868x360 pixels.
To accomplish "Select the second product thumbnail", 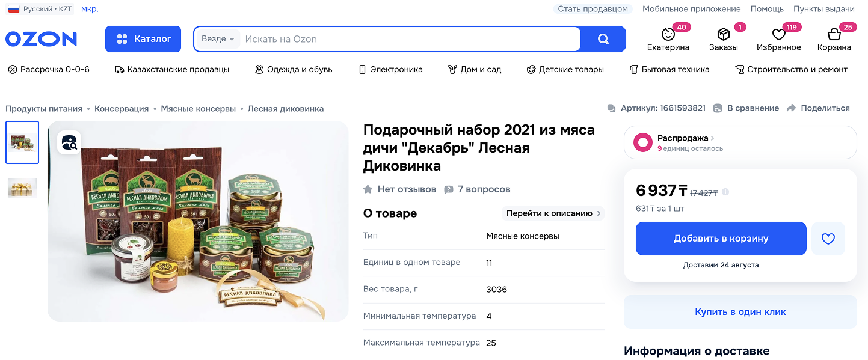I will coord(22,188).
